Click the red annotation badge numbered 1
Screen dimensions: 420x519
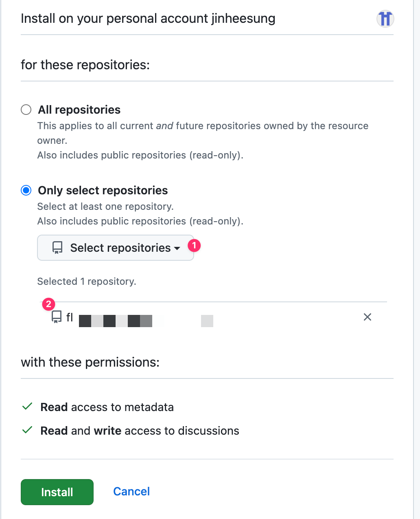194,246
